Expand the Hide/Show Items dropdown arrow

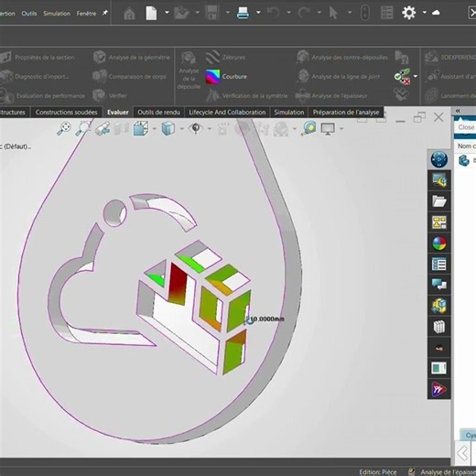click(210, 129)
